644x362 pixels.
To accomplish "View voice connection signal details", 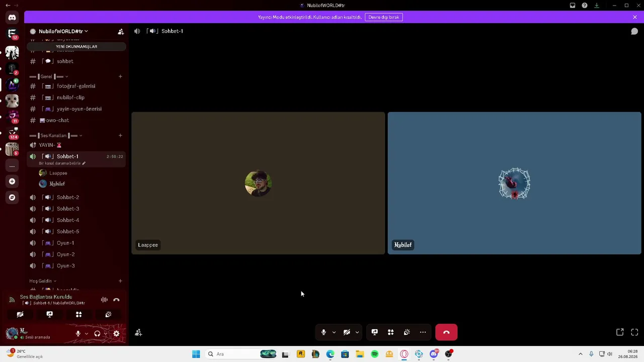I will 12,300.
